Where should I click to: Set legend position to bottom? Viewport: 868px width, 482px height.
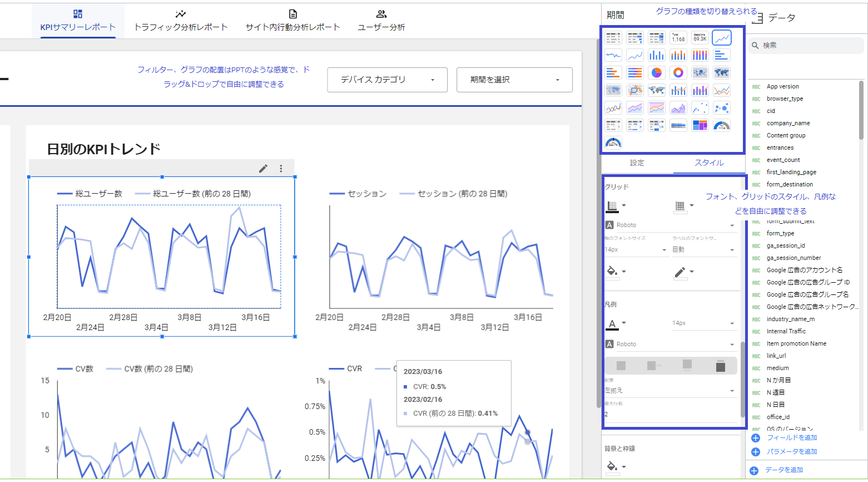point(687,366)
